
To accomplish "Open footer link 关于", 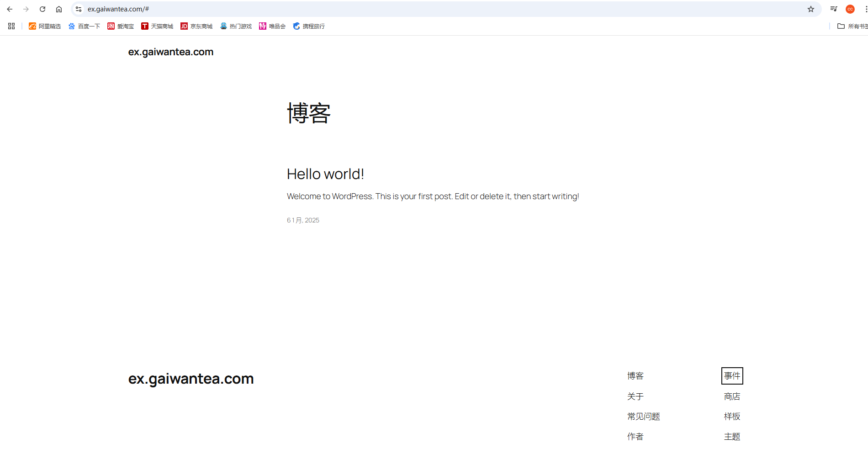I will [635, 396].
